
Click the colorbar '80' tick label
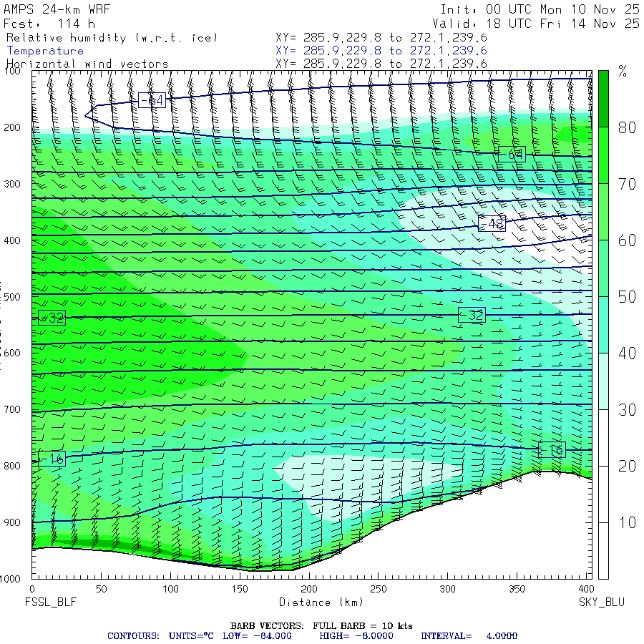(627, 128)
